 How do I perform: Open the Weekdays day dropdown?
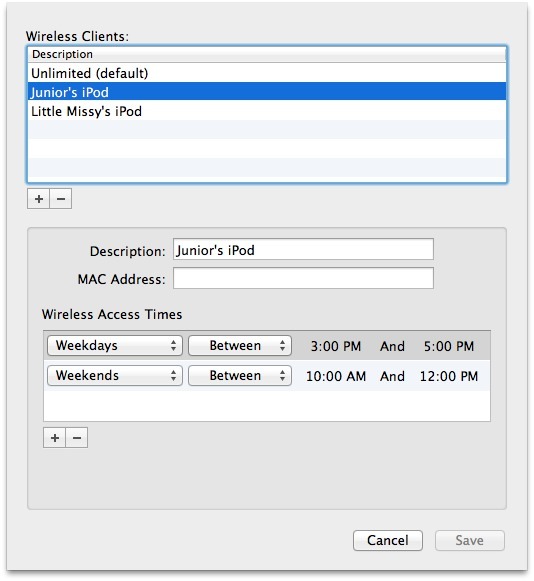coord(115,346)
